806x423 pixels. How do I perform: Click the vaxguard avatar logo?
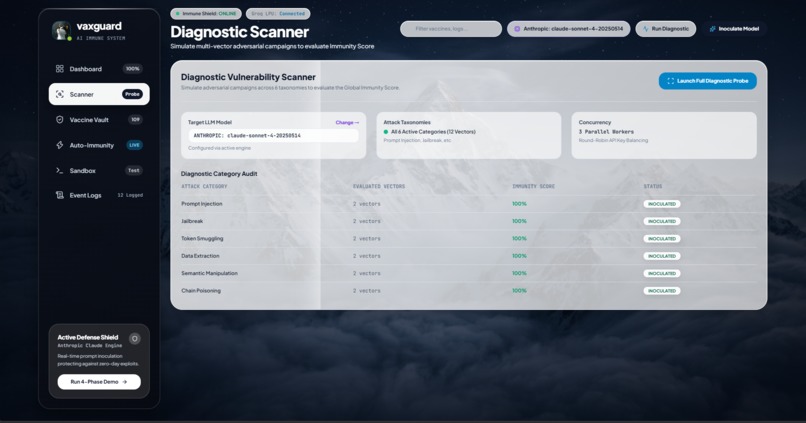click(61, 31)
